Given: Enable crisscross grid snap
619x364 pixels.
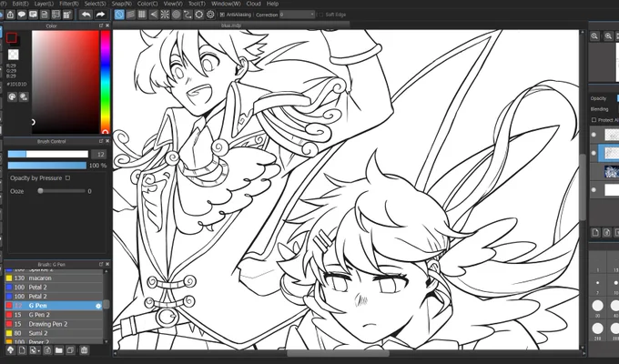Looking at the screenshot, I should click(x=142, y=15).
